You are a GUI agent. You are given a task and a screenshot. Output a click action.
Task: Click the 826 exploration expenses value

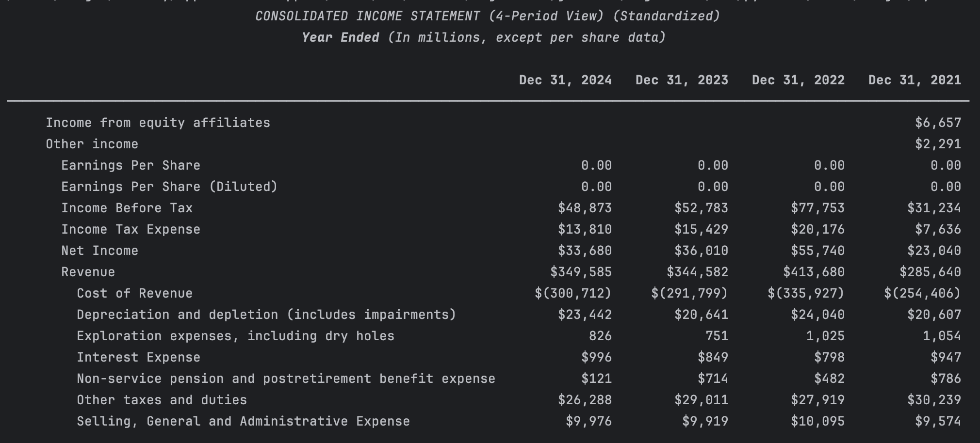click(601, 336)
